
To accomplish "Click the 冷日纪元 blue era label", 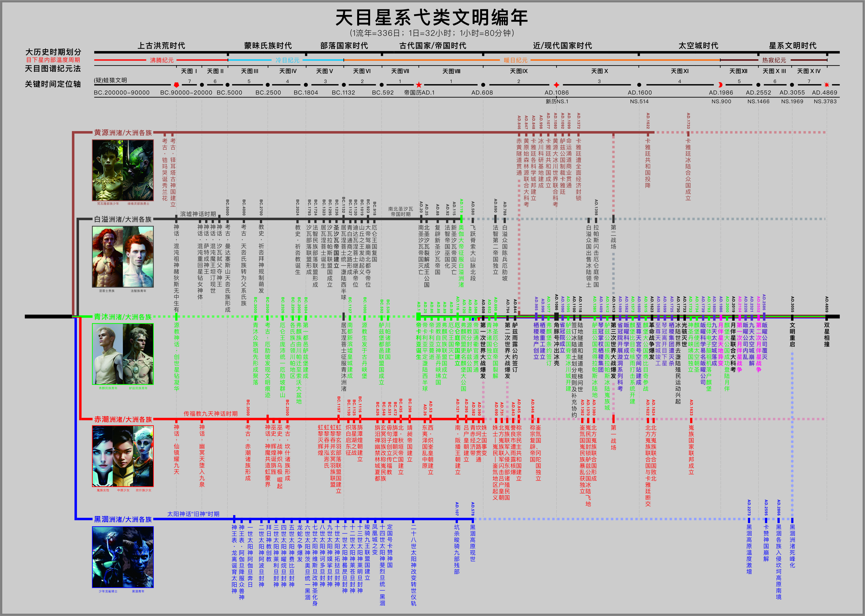I will pos(287,60).
